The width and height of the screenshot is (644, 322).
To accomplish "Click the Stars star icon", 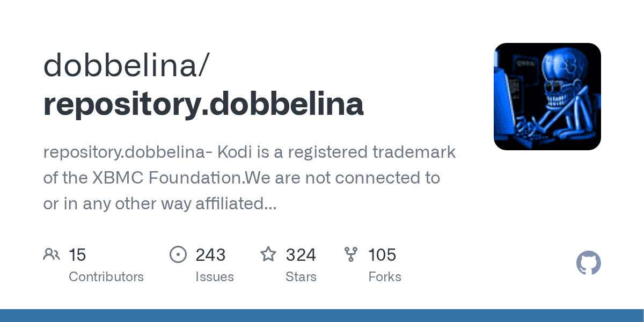I will tap(268, 254).
